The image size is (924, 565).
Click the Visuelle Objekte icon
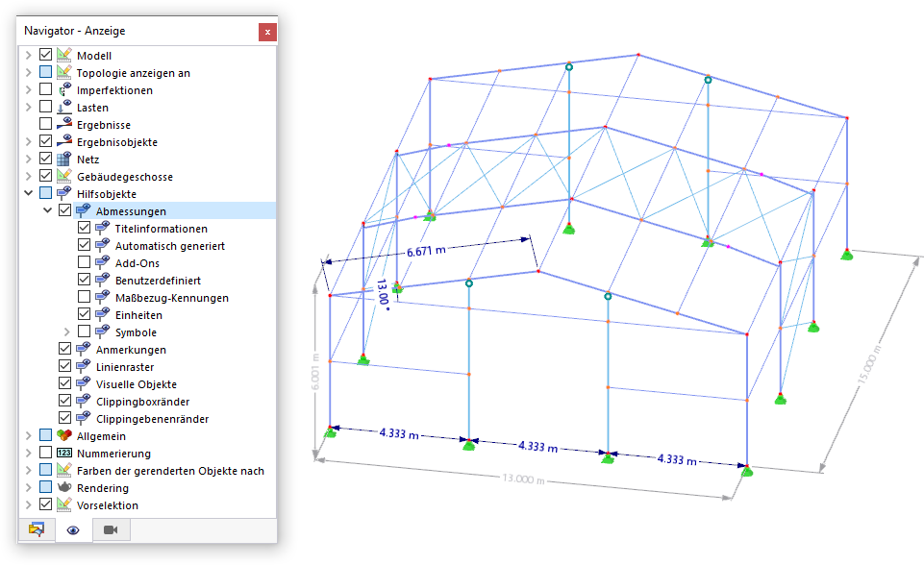click(84, 383)
